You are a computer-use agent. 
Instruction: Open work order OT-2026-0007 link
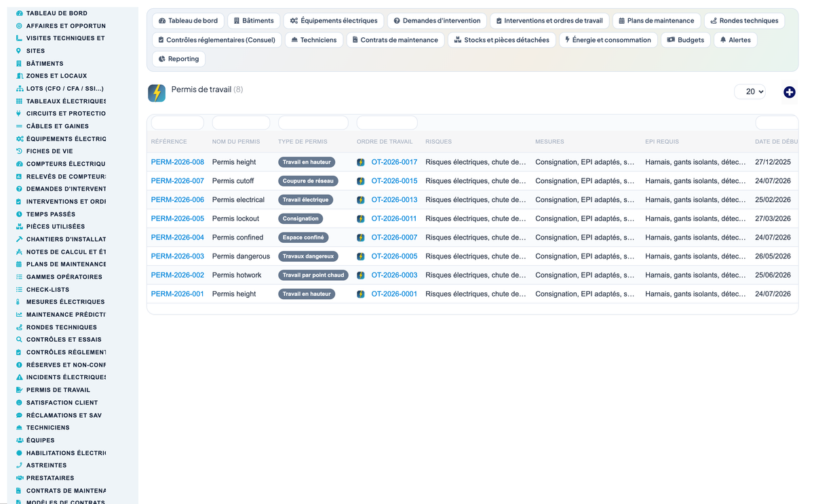click(394, 238)
